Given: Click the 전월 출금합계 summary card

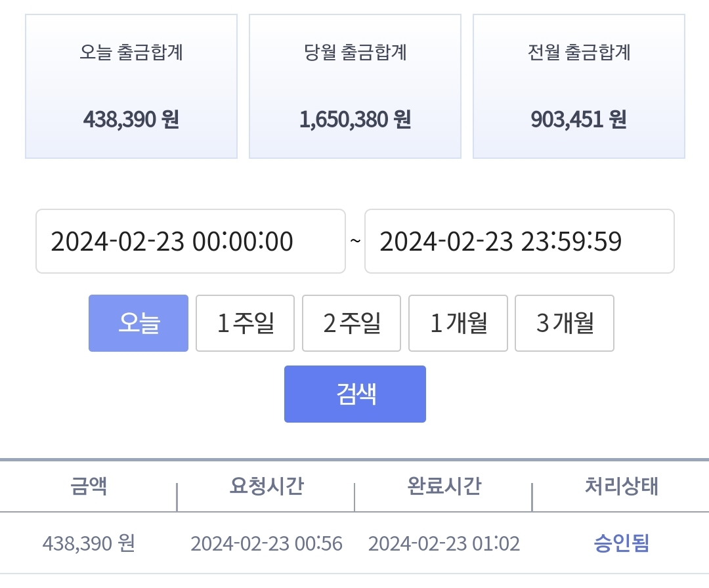Looking at the screenshot, I should tap(579, 87).
